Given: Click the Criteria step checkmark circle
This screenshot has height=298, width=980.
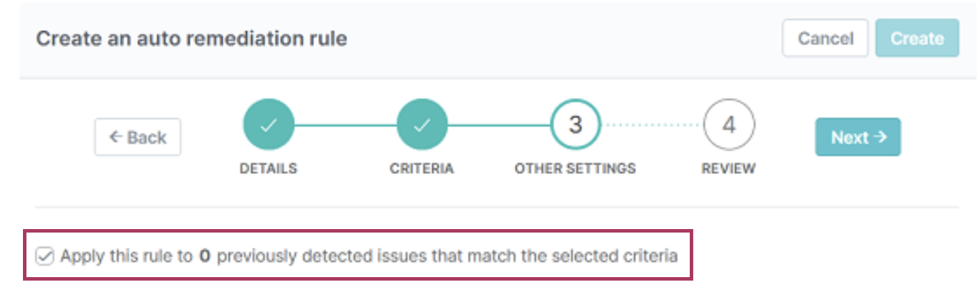Looking at the screenshot, I should tap(422, 125).
